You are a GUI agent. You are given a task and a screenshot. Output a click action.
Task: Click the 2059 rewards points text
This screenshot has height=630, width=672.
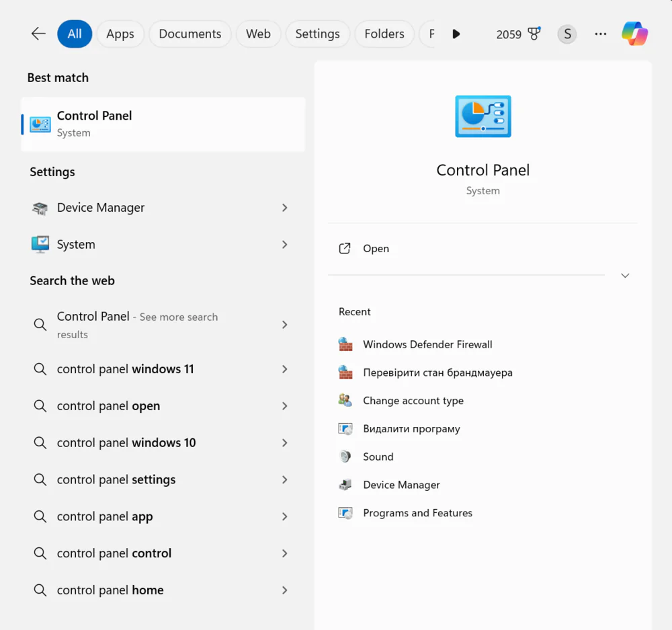coord(509,34)
